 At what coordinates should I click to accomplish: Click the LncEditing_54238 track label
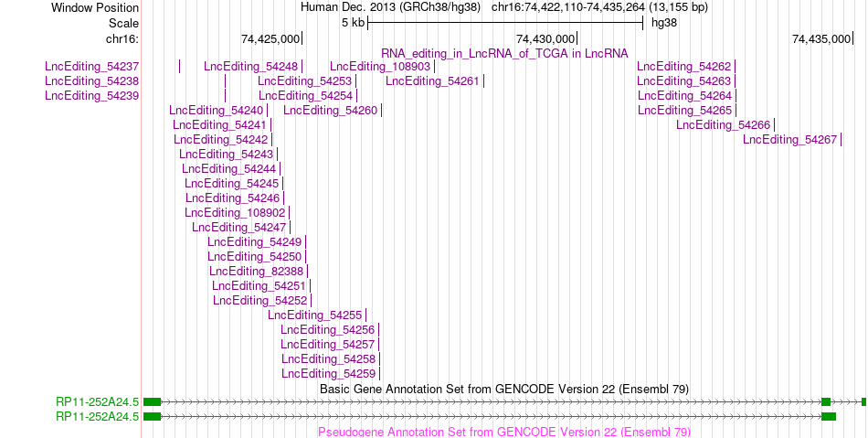(x=92, y=80)
